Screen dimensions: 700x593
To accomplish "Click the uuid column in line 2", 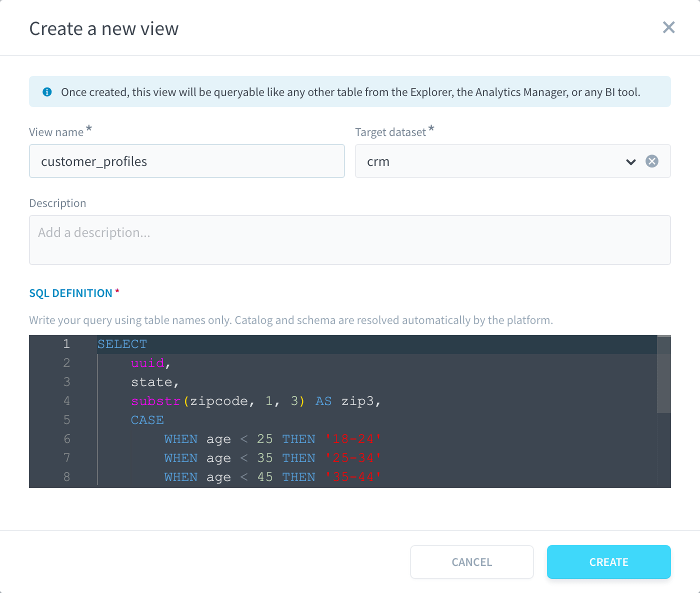I will pos(147,363).
